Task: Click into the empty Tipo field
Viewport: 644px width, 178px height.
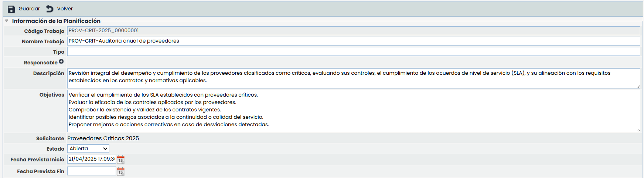Action: click(x=353, y=51)
